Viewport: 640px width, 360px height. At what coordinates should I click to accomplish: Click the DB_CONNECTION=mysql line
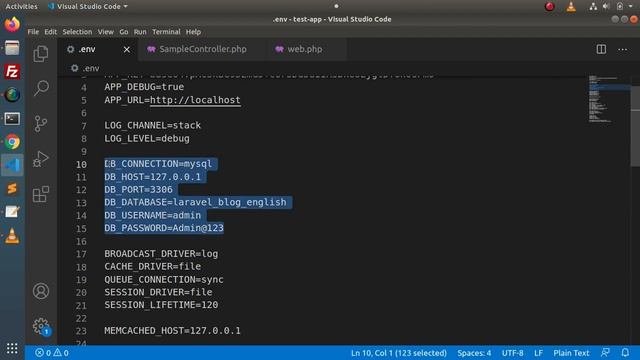click(x=158, y=164)
